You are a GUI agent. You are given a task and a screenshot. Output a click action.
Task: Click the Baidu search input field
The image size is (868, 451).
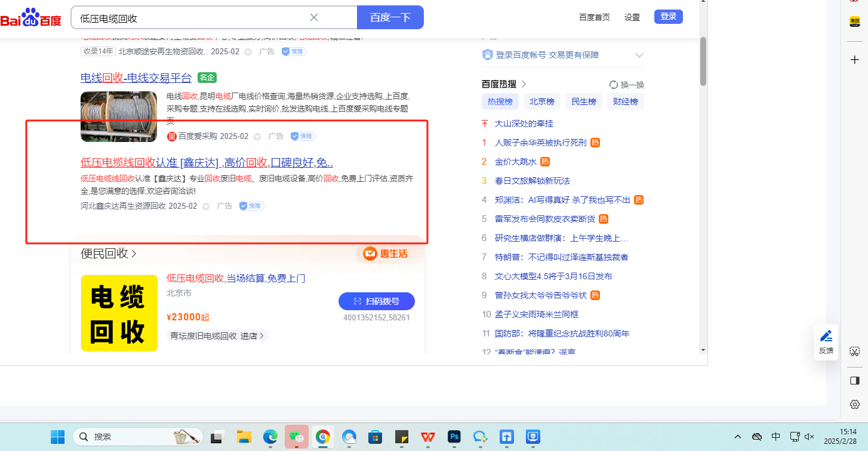(x=191, y=18)
